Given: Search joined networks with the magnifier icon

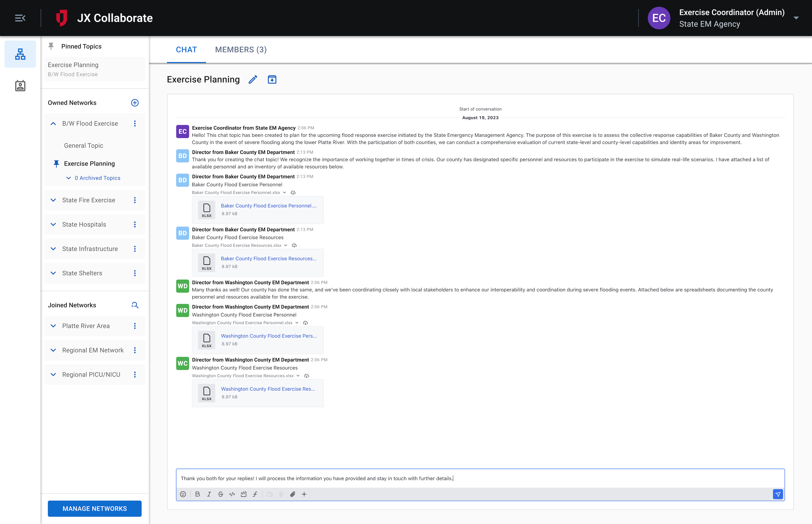Looking at the screenshot, I should click(135, 305).
